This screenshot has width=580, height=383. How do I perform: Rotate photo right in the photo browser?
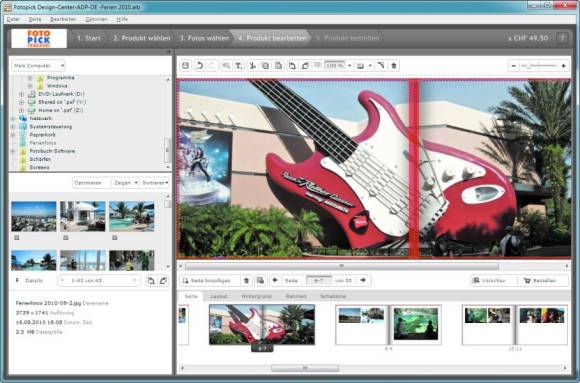pyautogui.click(x=163, y=281)
